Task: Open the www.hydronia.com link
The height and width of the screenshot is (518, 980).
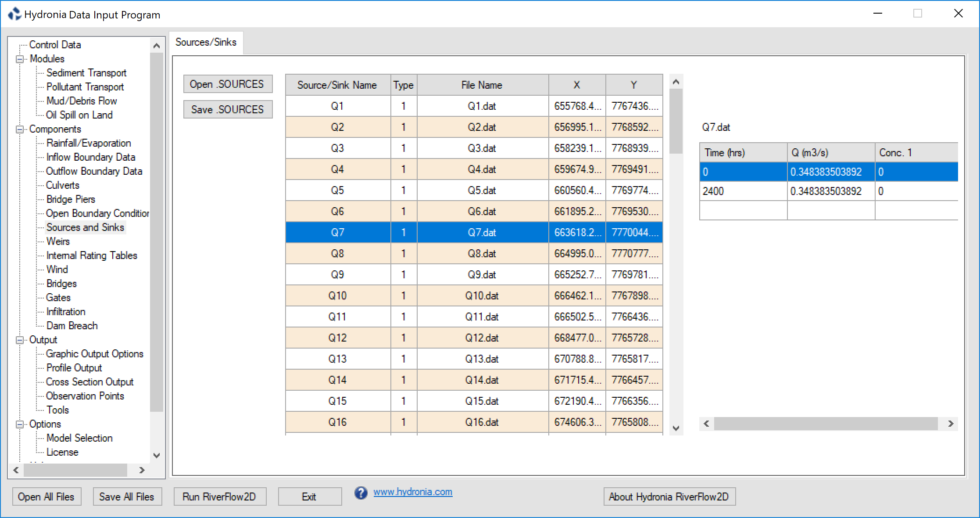Action: pos(413,492)
